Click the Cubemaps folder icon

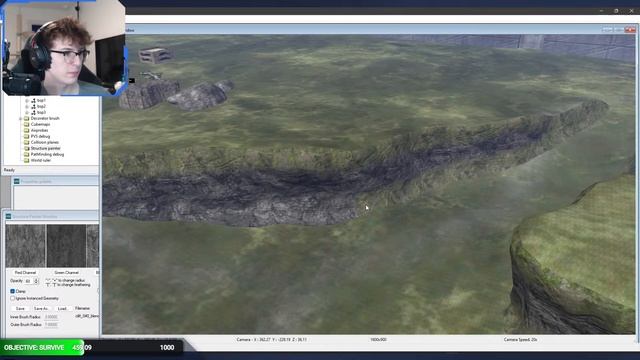(x=27, y=124)
